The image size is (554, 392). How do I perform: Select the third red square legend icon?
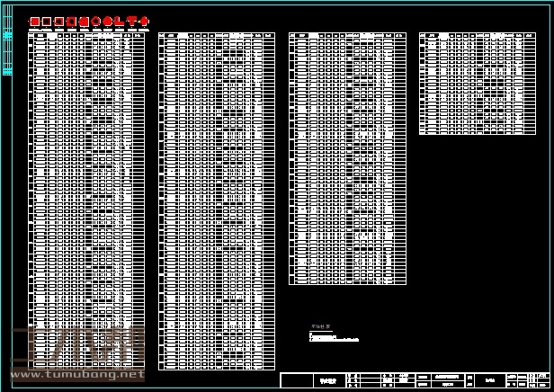59,22
